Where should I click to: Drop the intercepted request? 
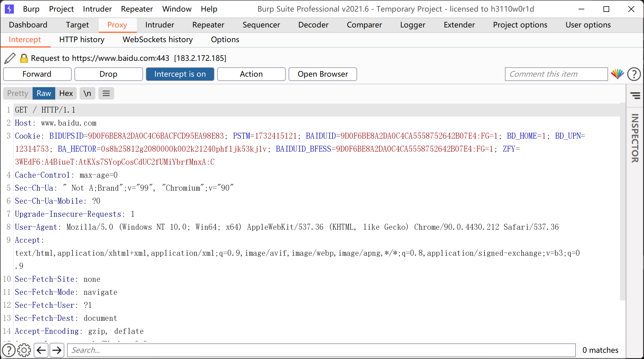pyautogui.click(x=109, y=74)
